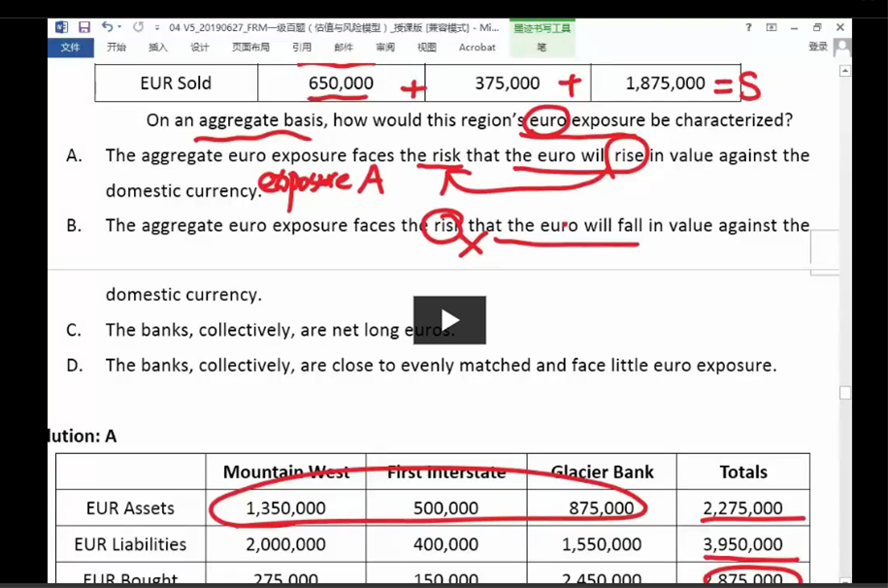Click the Redo/repeat icon

pos(138,26)
